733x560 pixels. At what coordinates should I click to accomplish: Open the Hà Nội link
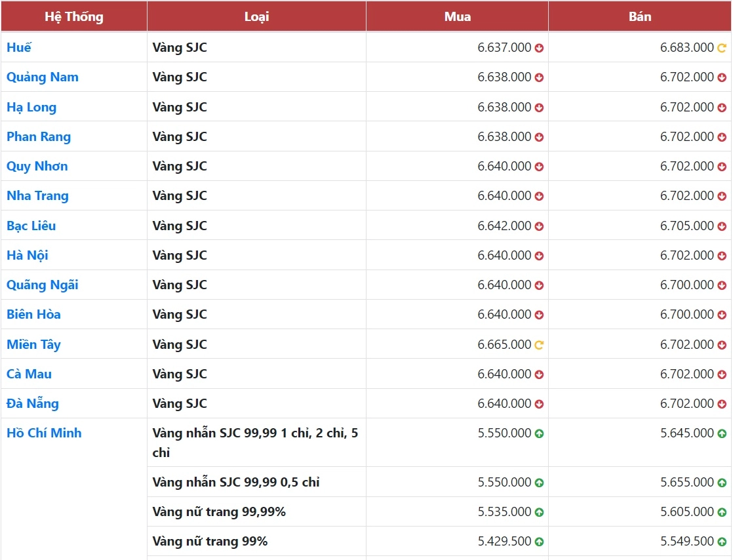(27, 255)
